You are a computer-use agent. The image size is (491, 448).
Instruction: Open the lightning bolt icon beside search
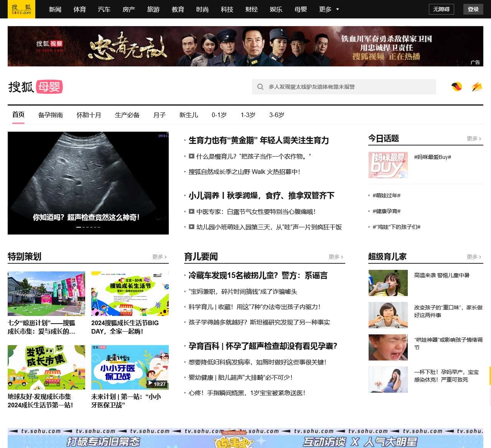(477, 87)
